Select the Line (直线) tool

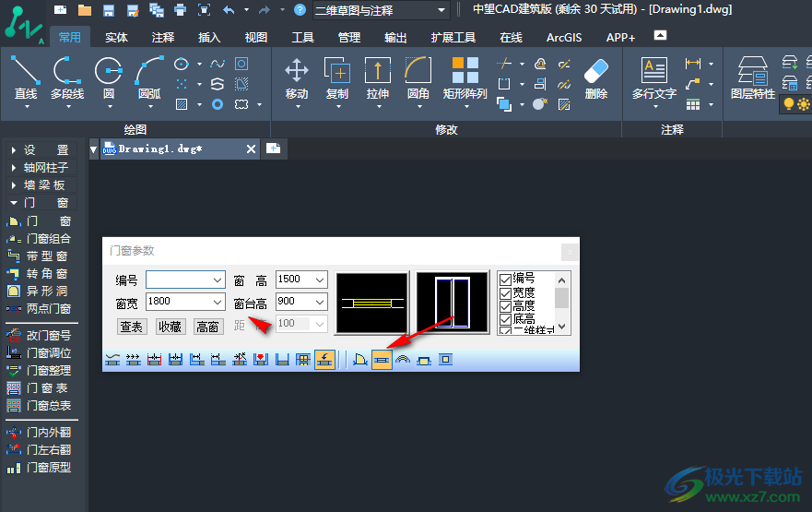[x=26, y=78]
